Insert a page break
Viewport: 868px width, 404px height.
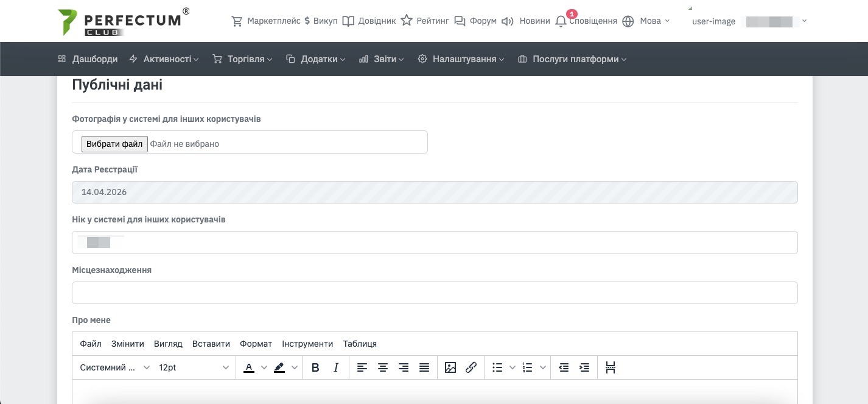point(611,367)
